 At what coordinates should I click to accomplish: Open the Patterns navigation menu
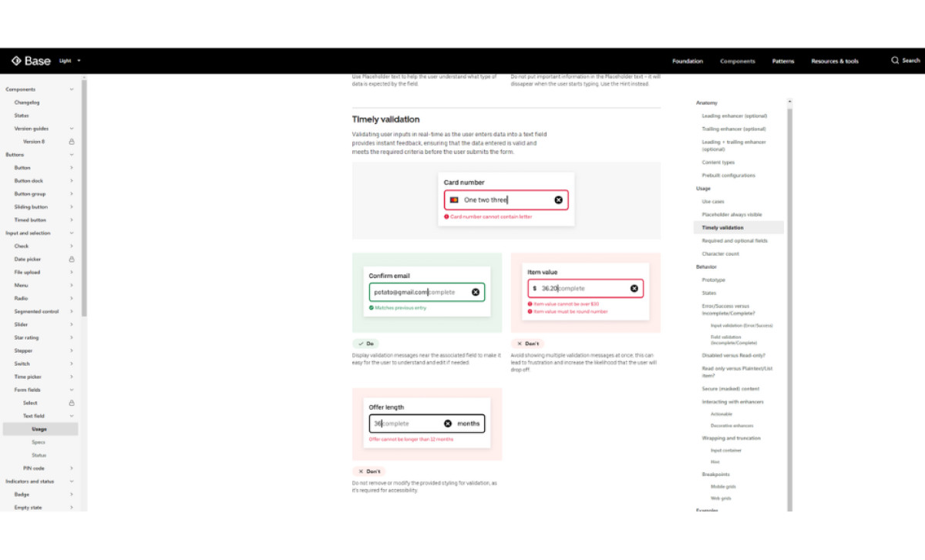783,61
